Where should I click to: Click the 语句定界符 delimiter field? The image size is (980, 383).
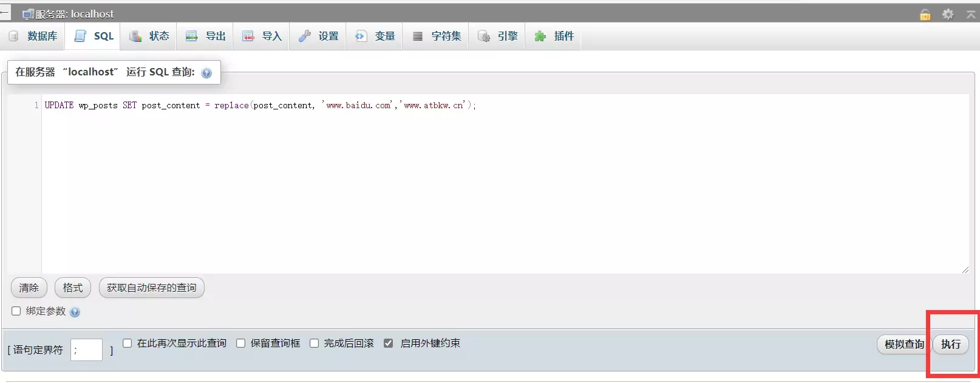click(x=86, y=350)
